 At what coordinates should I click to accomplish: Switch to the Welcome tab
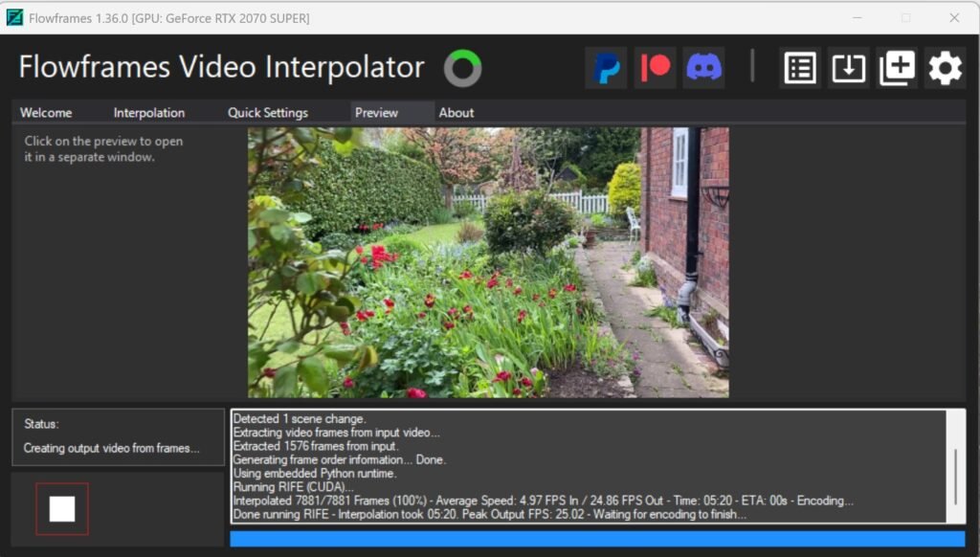click(x=46, y=113)
